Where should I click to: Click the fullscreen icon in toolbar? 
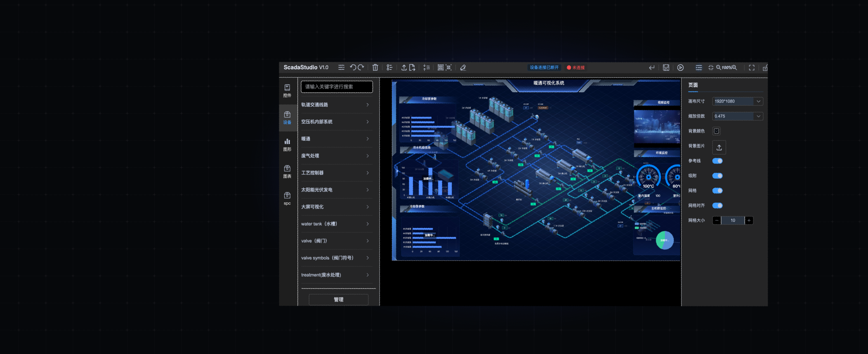click(751, 67)
